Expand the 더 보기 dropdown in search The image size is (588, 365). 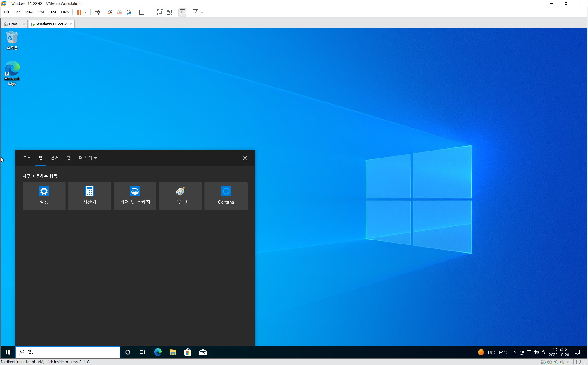(88, 158)
